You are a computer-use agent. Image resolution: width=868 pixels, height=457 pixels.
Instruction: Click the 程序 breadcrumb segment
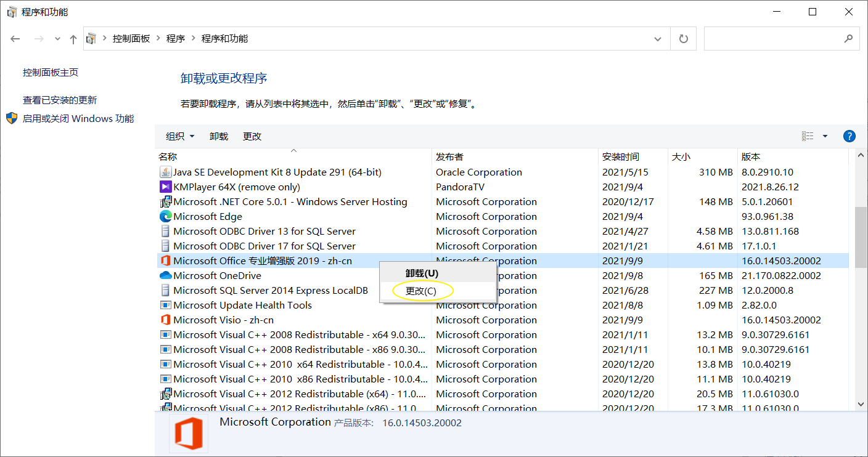[176, 39]
